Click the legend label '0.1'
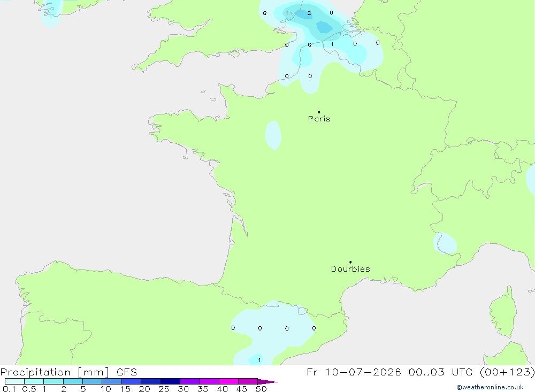This screenshot has height=392, width=535. [9, 389]
